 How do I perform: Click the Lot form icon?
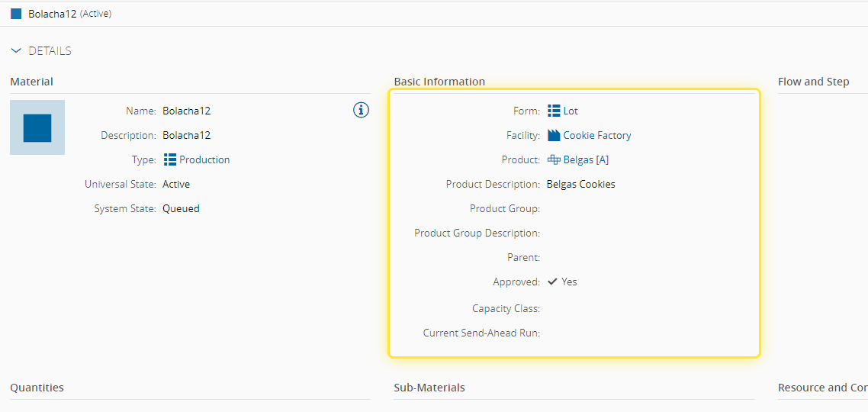(x=554, y=111)
